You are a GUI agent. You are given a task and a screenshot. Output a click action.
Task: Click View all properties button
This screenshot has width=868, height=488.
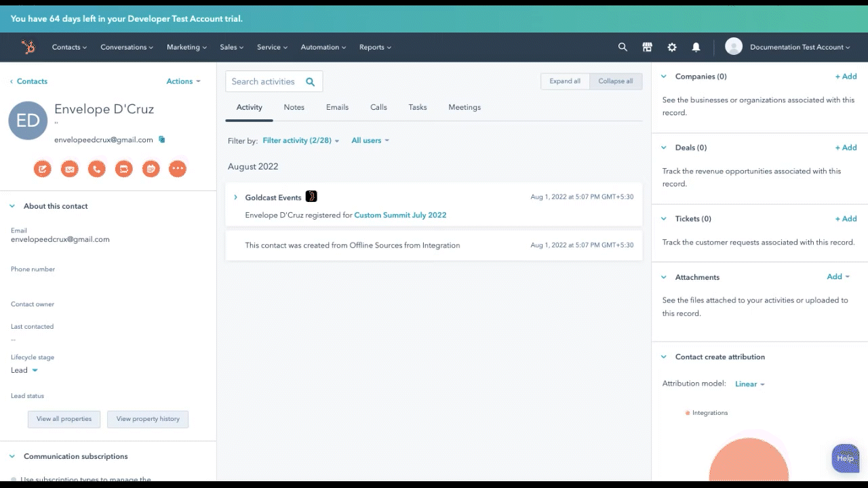pyautogui.click(x=64, y=419)
